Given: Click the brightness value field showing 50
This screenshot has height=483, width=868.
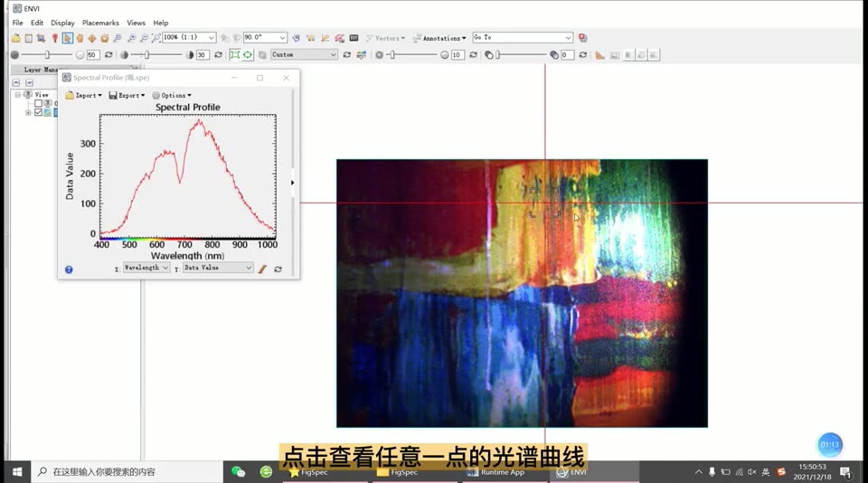Looking at the screenshot, I should point(93,55).
